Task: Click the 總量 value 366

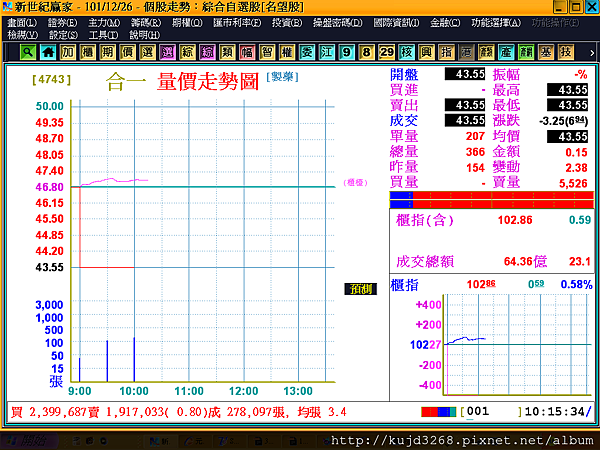Action: coord(476,152)
